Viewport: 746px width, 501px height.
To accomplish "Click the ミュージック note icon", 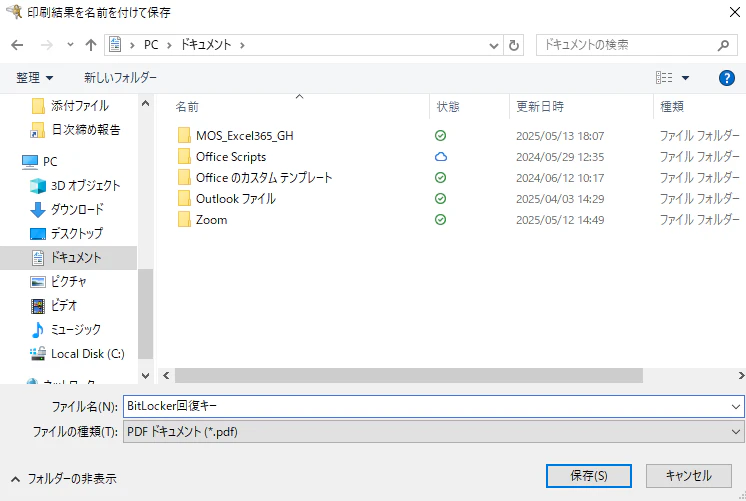I will [x=38, y=330].
